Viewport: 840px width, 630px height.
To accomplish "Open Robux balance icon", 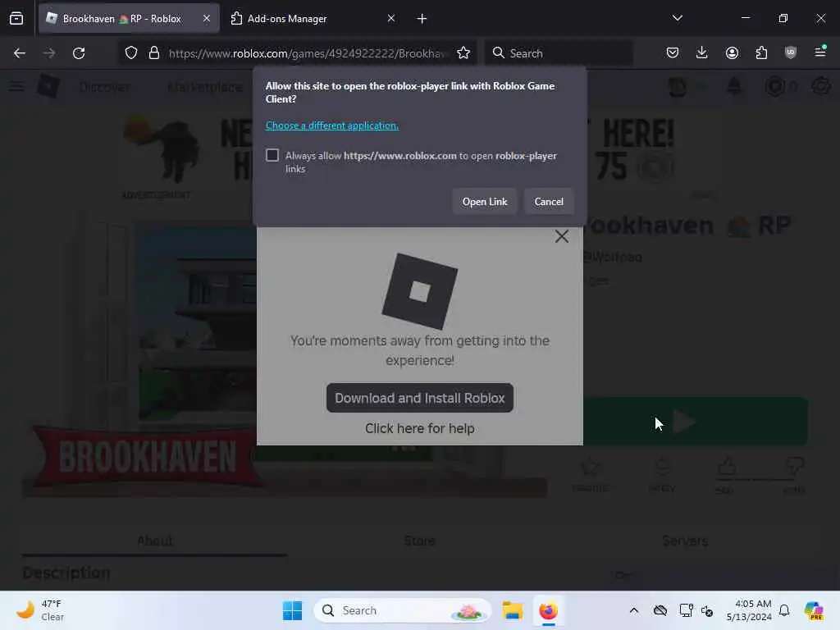I will point(775,86).
